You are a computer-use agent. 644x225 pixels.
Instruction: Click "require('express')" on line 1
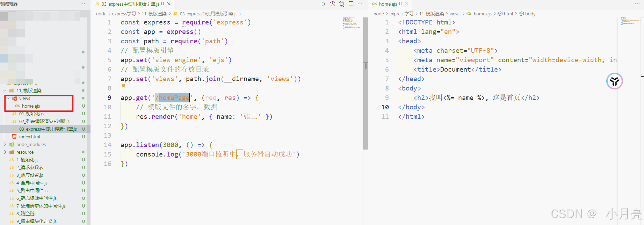coord(216,22)
